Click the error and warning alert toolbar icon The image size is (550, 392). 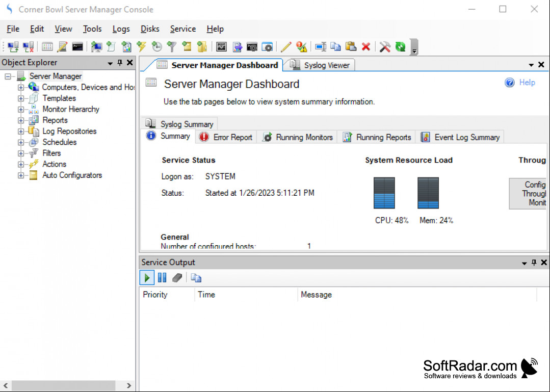coord(301,46)
